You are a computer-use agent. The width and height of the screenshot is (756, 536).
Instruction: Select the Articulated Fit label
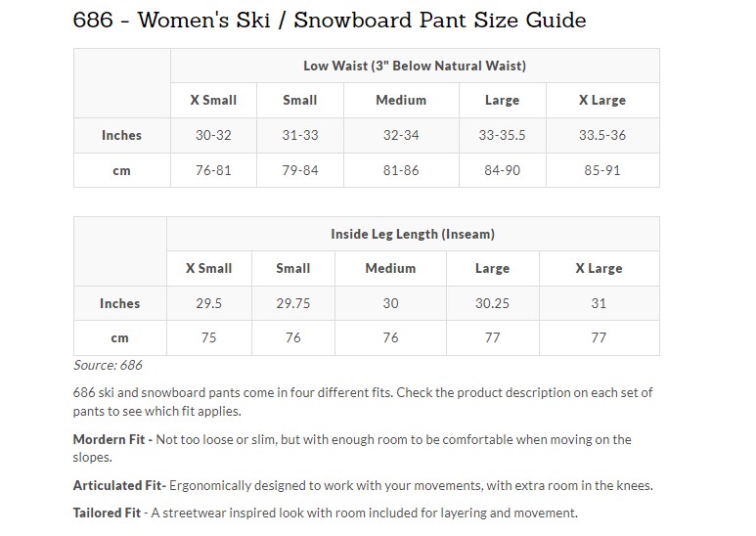[119, 485]
